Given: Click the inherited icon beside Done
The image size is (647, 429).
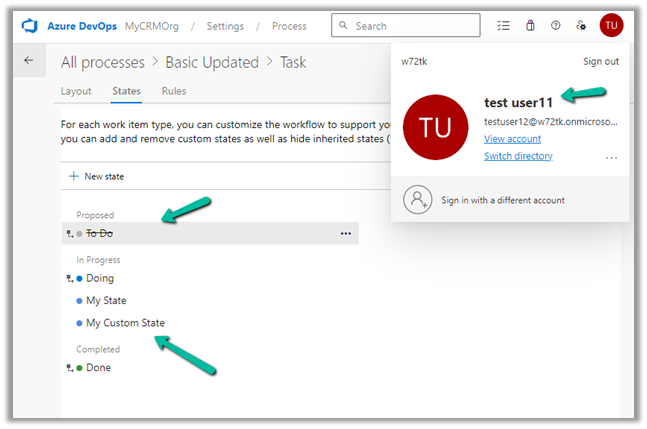Looking at the screenshot, I should click(70, 368).
